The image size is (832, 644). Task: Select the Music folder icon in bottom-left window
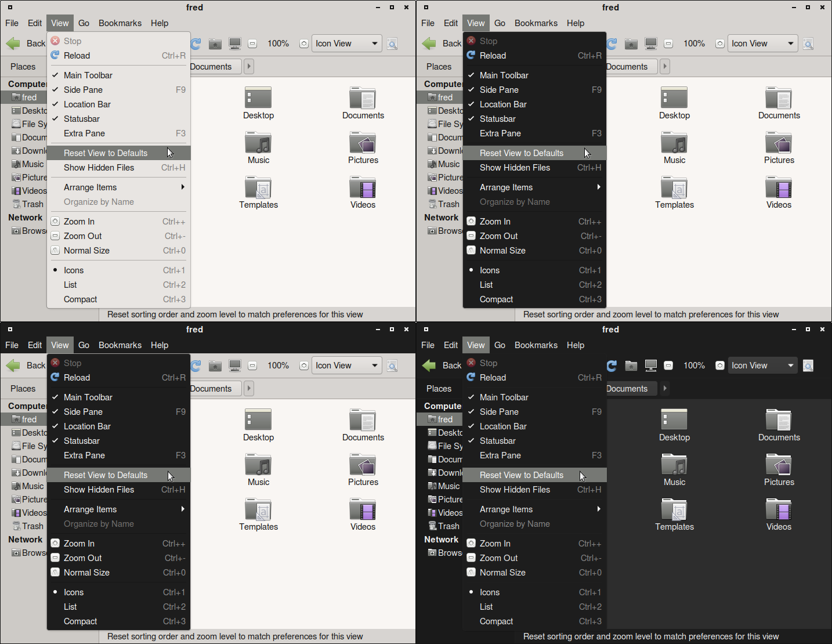coord(258,464)
